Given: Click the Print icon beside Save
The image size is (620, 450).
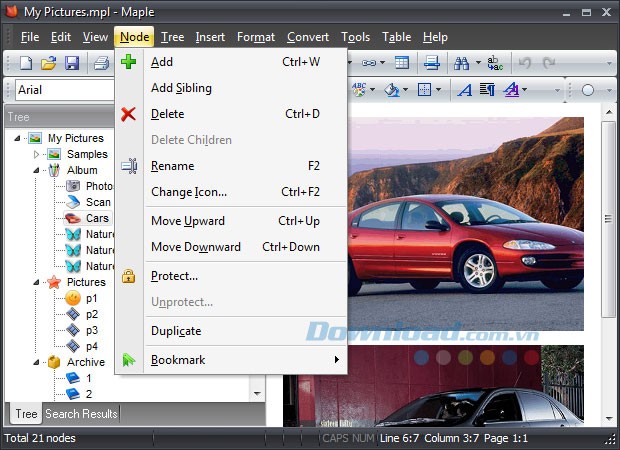Looking at the screenshot, I should point(101,63).
